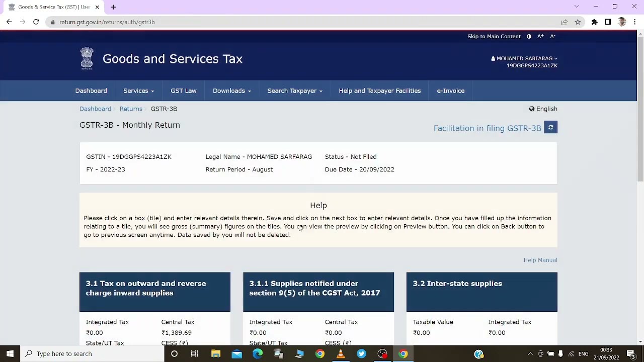Open Help and Taxpayer Facilities menu
This screenshot has width=644, height=362.
(x=379, y=90)
